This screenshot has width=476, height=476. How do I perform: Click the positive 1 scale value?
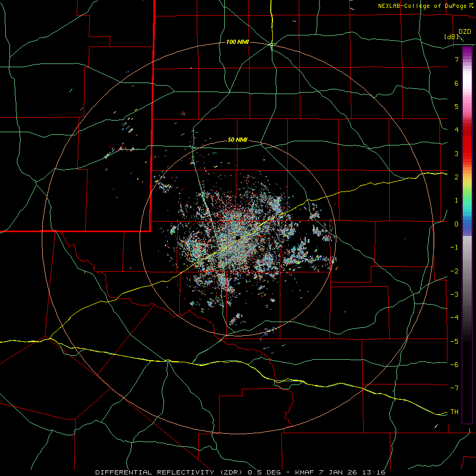(456, 200)
